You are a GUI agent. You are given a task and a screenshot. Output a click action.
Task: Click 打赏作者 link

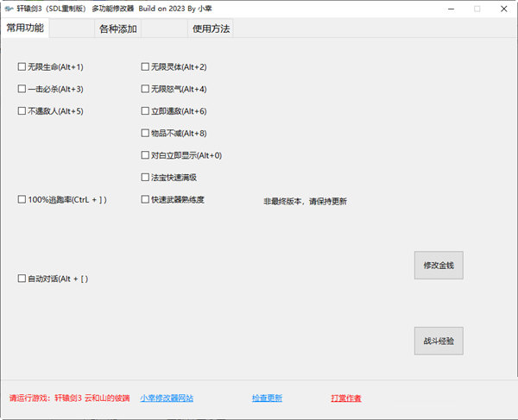[x=346, y=398]
